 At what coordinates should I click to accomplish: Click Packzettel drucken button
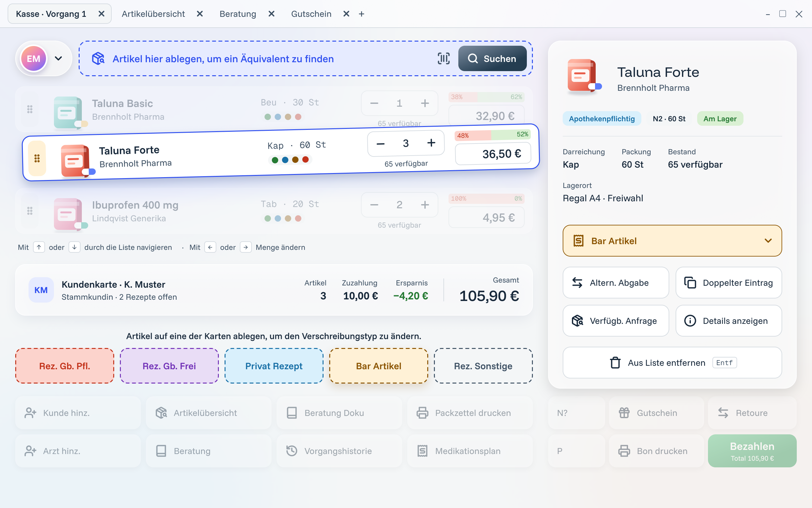(470, 412)
